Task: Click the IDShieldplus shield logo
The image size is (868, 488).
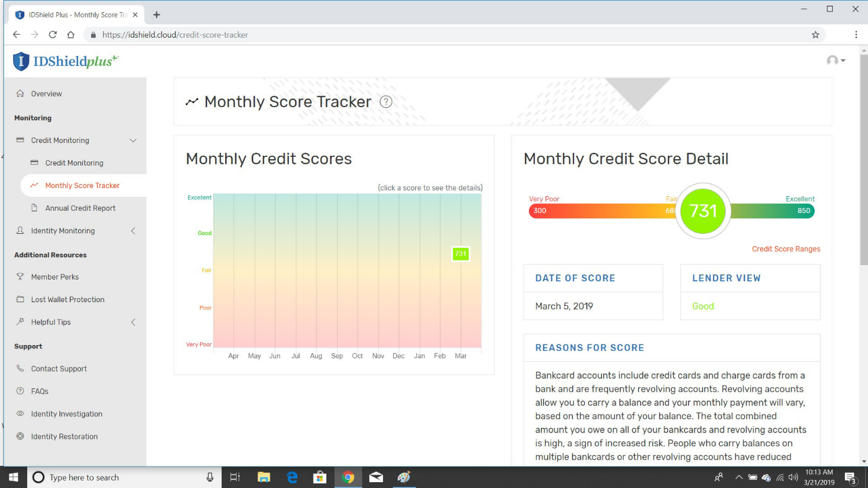Action: (x=21, y=61)
